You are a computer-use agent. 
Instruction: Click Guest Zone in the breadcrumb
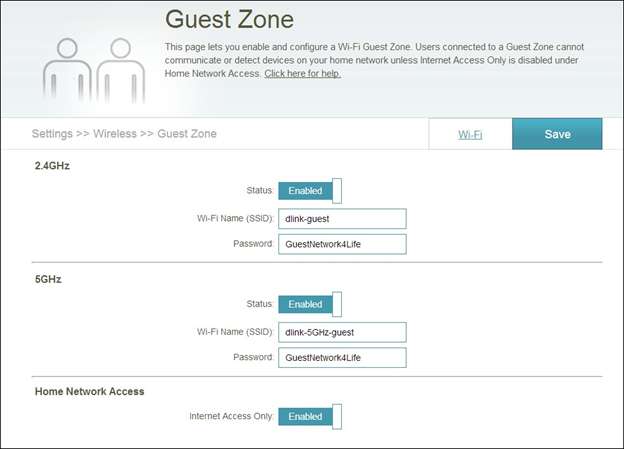pos(187,134)
